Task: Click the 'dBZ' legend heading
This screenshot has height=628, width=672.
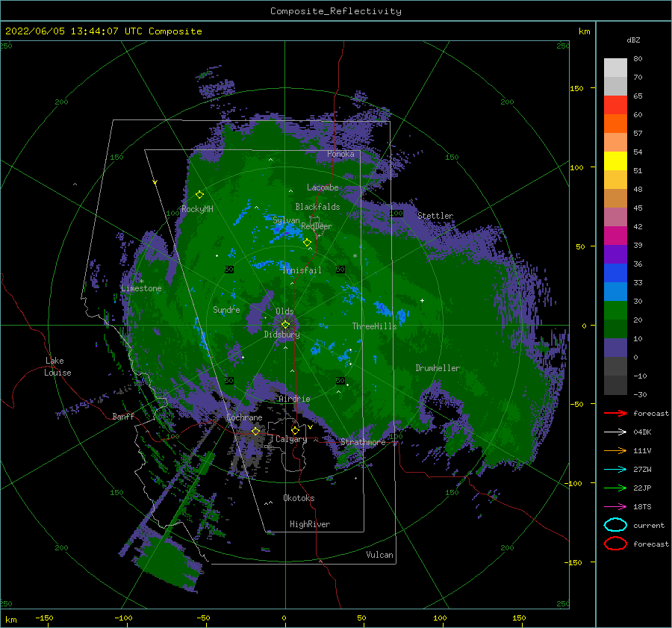Action: [x=633, y=40]
